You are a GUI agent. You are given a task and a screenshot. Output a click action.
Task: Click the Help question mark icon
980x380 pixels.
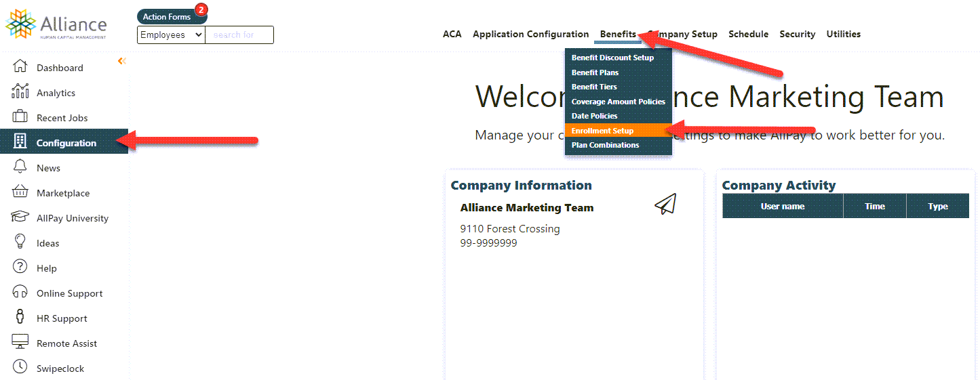[x=20, y=267]
